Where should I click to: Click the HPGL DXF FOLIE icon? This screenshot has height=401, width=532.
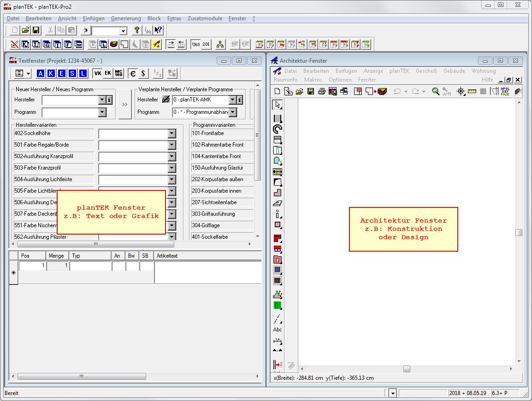(x=505, y=91)
